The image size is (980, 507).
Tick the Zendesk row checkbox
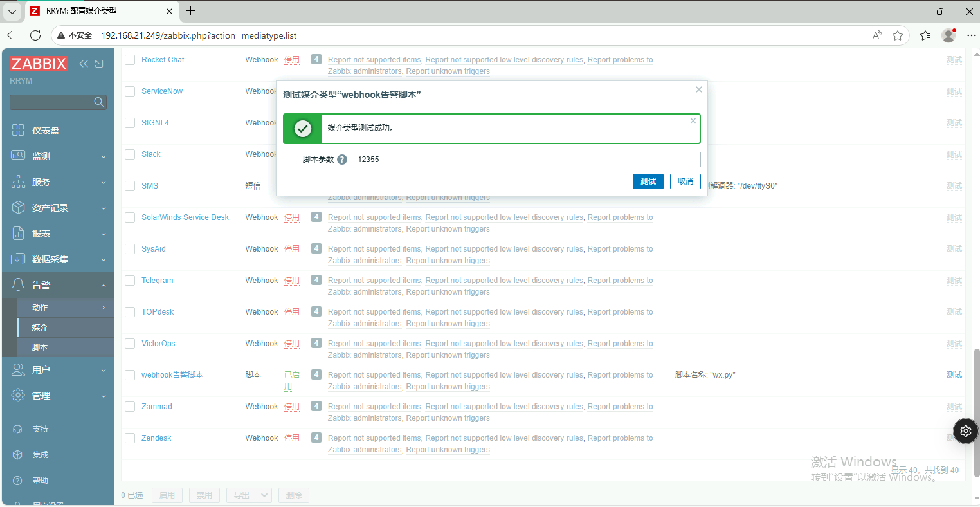(130, 438)
